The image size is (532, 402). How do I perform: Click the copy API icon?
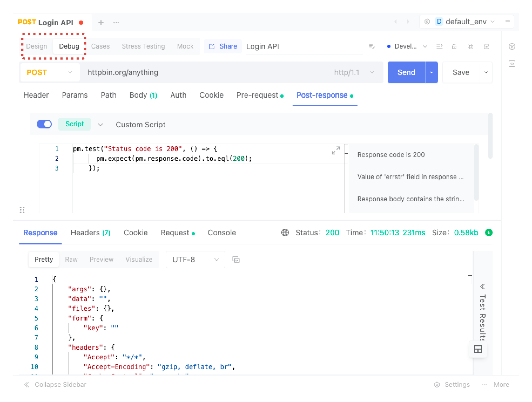[x=470, y=46]
